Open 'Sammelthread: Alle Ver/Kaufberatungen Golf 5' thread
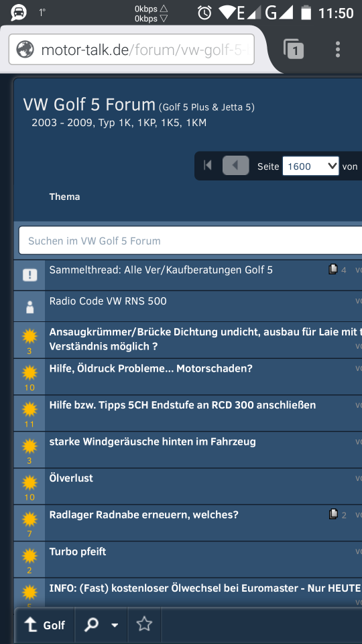The width and height of the screenshot is (362, 644). [x=161, y=270]
